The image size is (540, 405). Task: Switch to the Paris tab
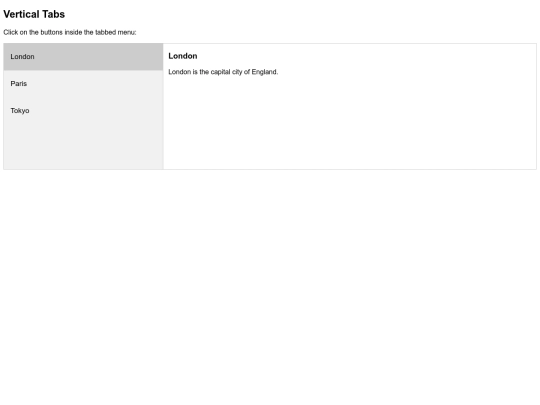(x=83, y=84)
